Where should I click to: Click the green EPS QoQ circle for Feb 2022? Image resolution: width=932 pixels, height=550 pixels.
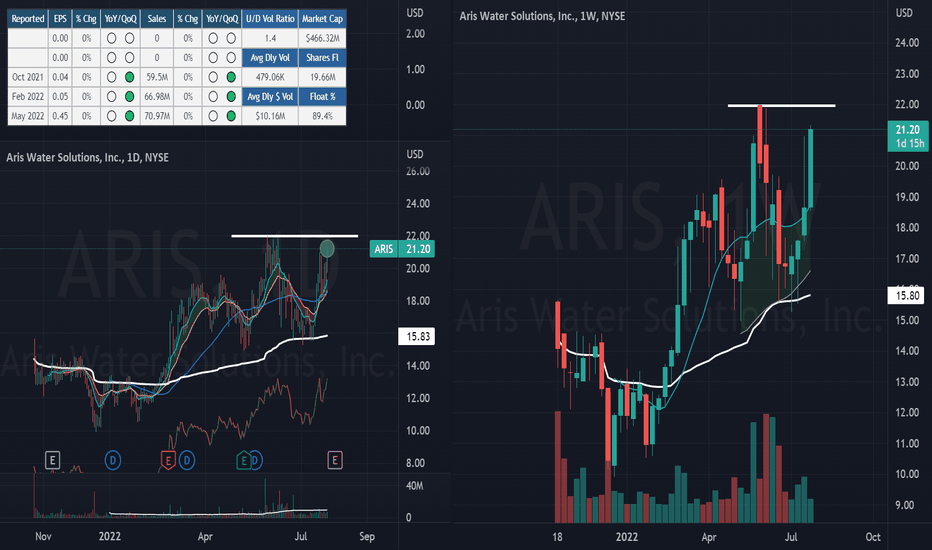tap(129, 96)
